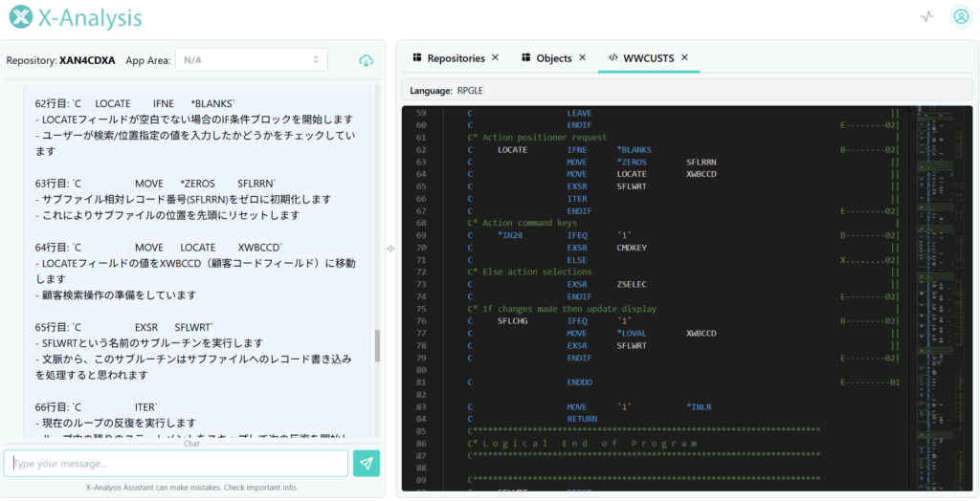
Task: Click the 'Action command keys' comment
Action: [522, 223]
